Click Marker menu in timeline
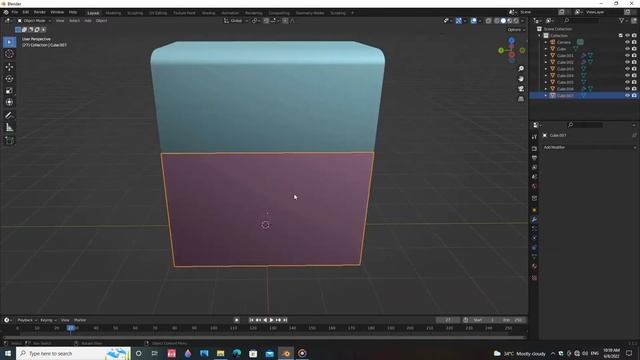 pos(80,320)
